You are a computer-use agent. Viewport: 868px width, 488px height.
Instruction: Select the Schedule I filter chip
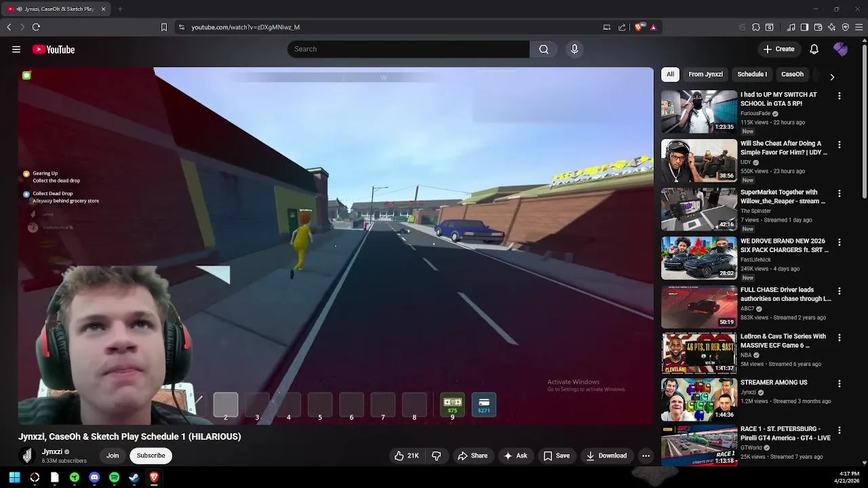point(752,75)
